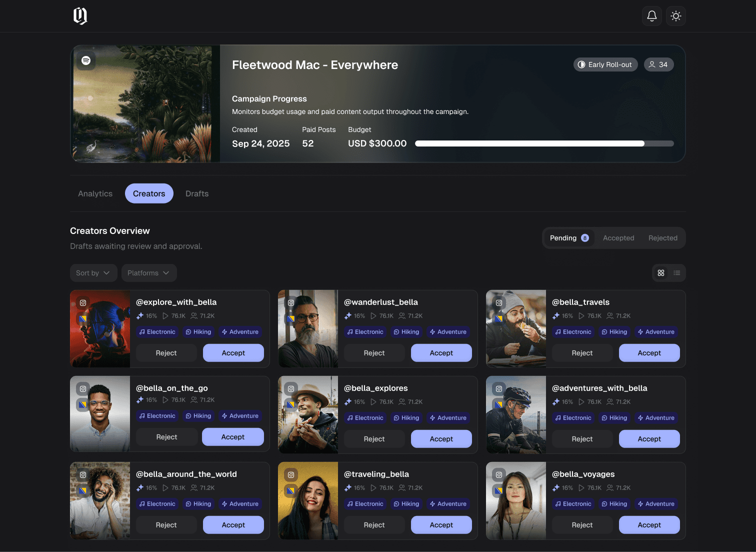
Task: Reject @traveling_bella
Action: (x=374, y=525)
